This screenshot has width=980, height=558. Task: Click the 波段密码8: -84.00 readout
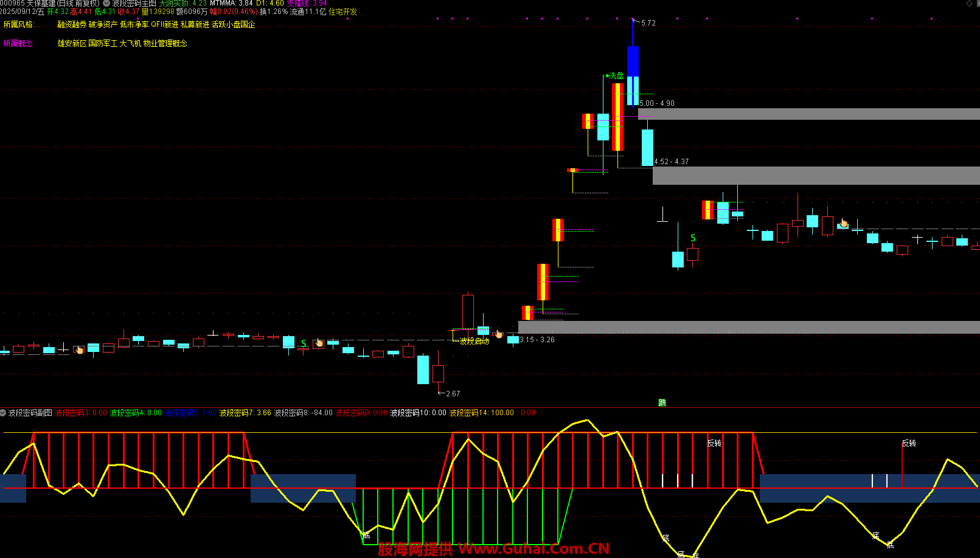[304, 413]
